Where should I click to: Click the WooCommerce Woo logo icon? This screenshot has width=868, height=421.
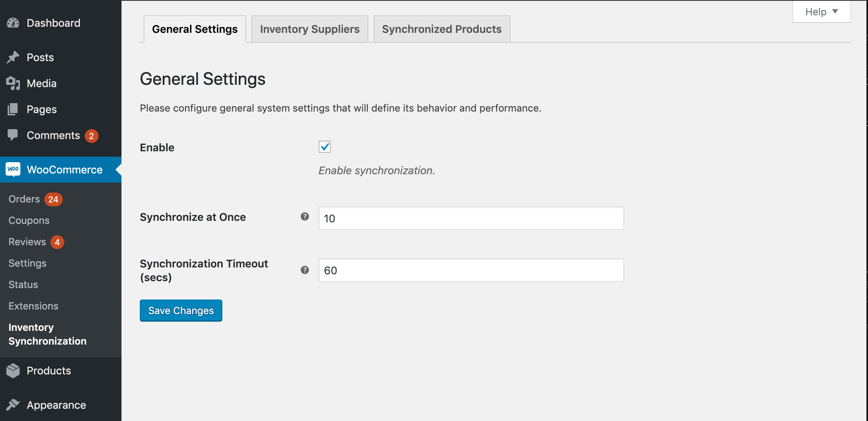[x=13, y=169]
